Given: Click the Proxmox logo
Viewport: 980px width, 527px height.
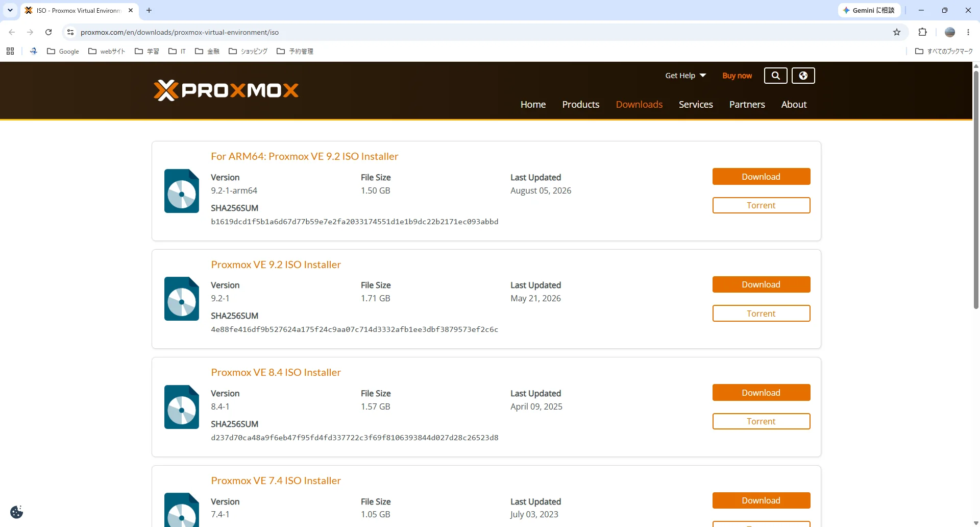Looking at the screenshot, I should 226,90.
